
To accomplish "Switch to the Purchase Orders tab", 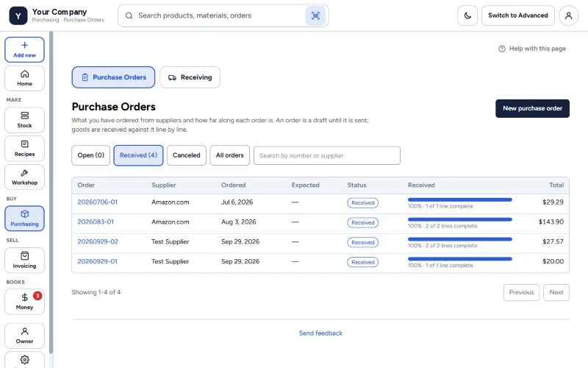I will tap(113, 77).
